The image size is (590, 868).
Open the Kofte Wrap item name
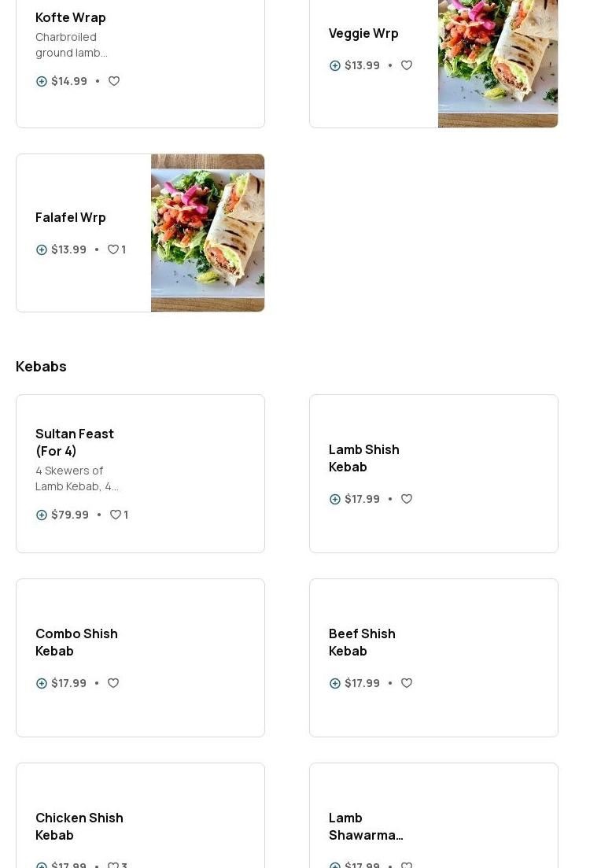click(71, 17)
